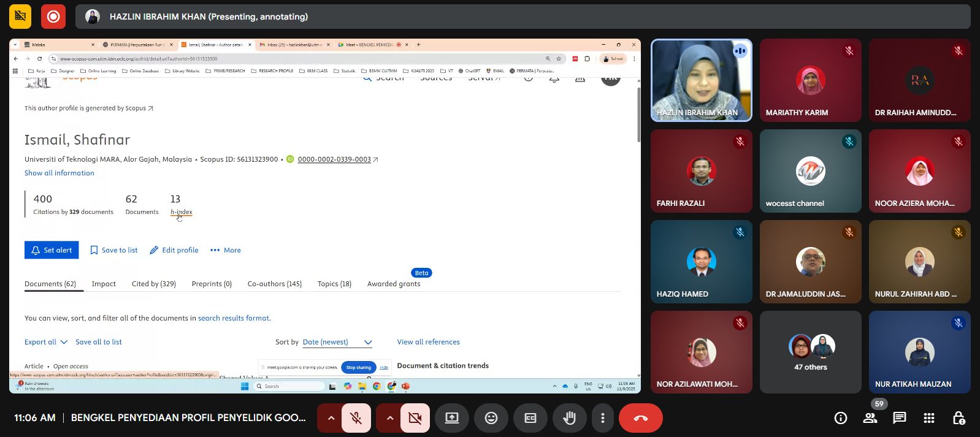Toggle closed captions on
The width and height of the screenshot is (980, 437).
(530, 418)
